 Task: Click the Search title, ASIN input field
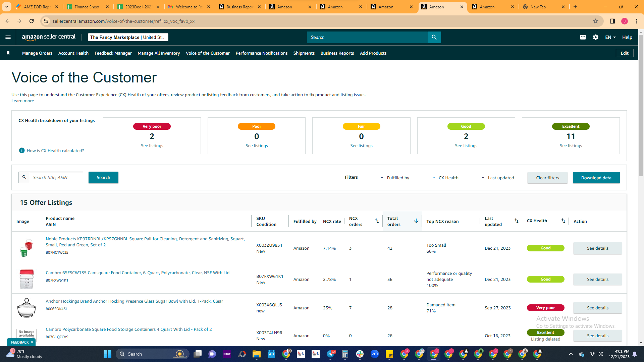point(56,177)
